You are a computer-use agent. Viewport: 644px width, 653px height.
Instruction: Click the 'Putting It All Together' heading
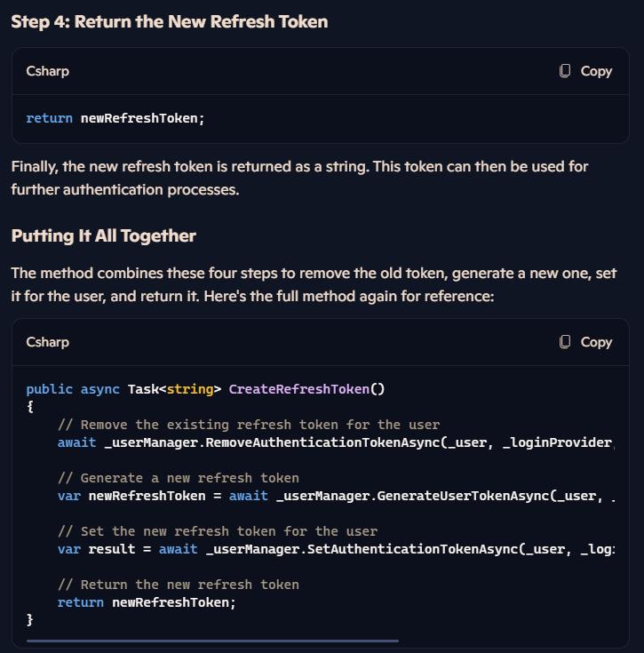[x=104, y=235]
